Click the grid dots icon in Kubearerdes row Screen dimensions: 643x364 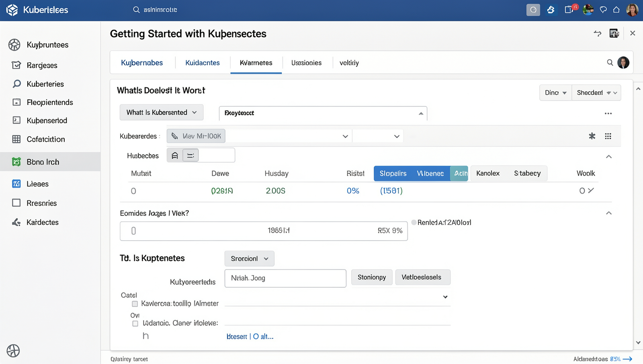point(608,136)
